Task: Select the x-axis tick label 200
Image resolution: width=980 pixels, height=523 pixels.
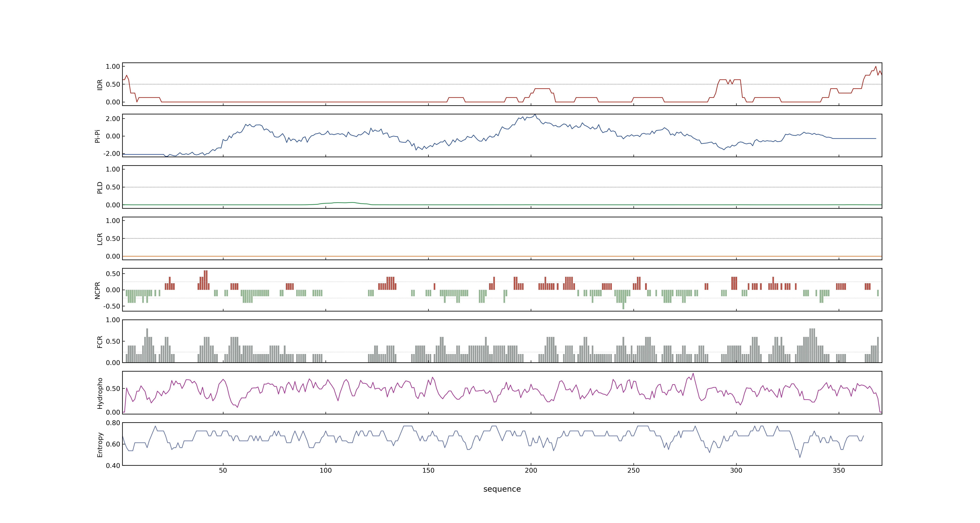Action: 531,470
